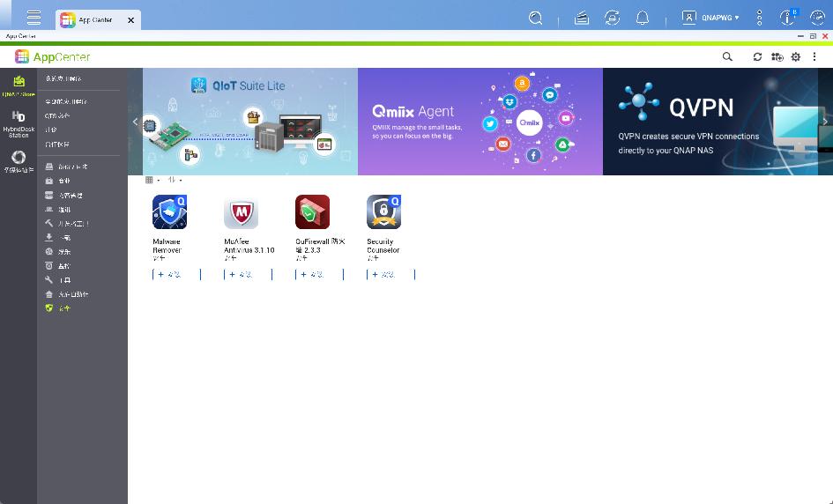The height and width of the screenshot is (504, 833).
Task: Click the AppCenter logo
Action: point(52,56)
